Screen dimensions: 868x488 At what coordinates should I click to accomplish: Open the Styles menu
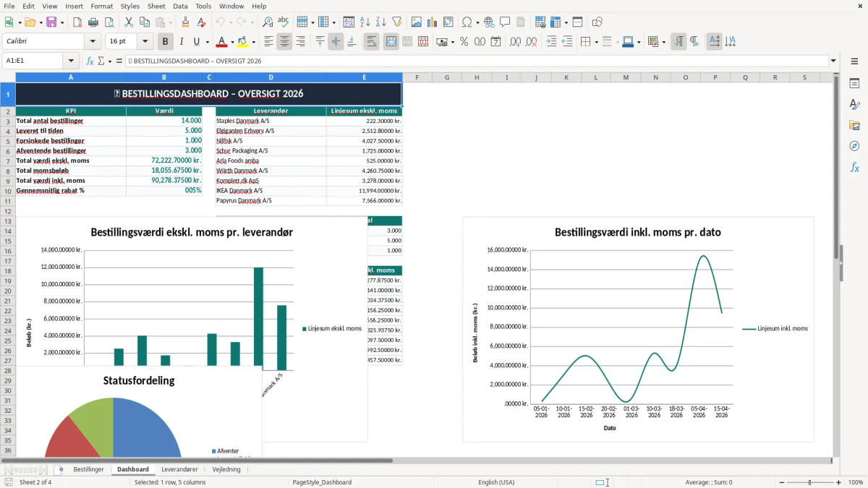coord(130,6)
